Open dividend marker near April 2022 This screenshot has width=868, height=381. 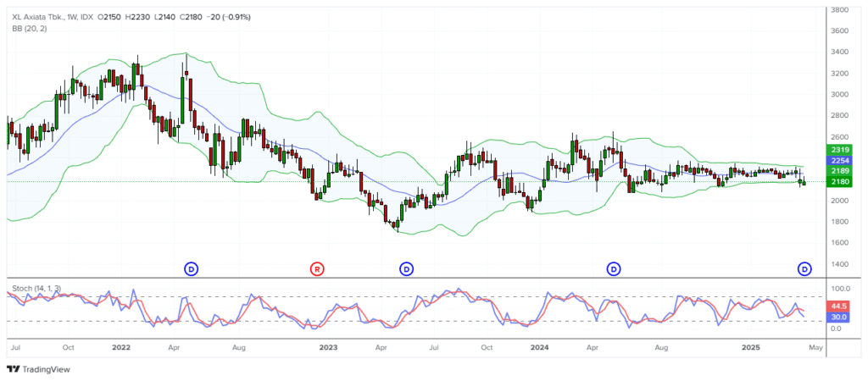coord(191,269)
